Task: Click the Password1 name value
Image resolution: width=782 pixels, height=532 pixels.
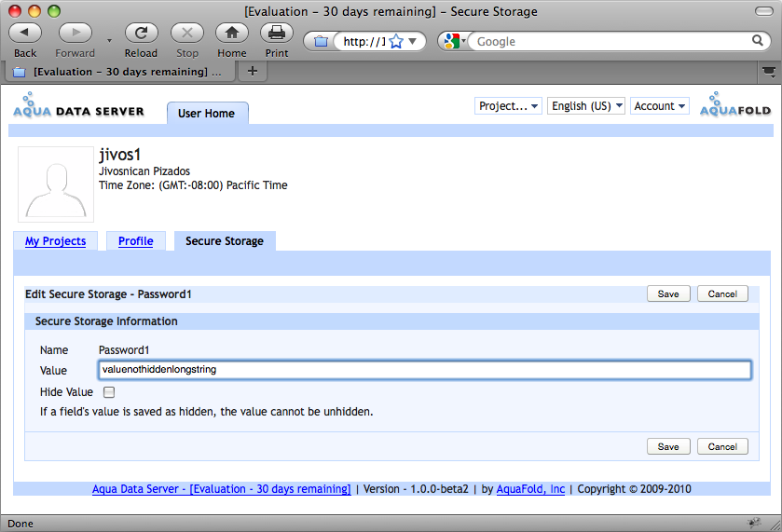Action: coord(124,350)
